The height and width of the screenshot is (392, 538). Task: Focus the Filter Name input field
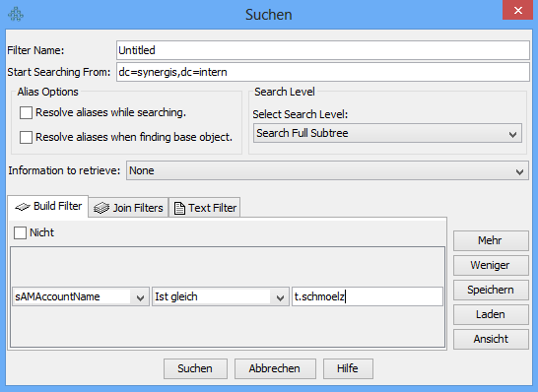click(x=323, y=50)
